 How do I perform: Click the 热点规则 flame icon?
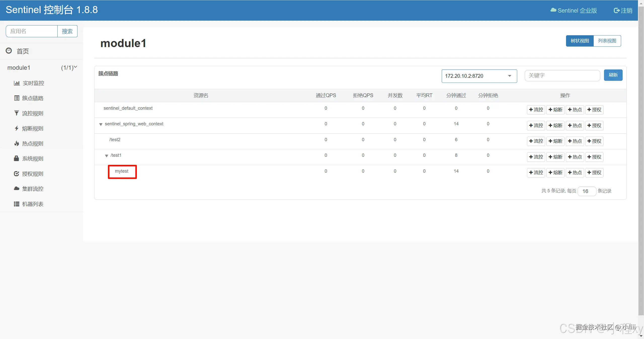pos(17,143)
